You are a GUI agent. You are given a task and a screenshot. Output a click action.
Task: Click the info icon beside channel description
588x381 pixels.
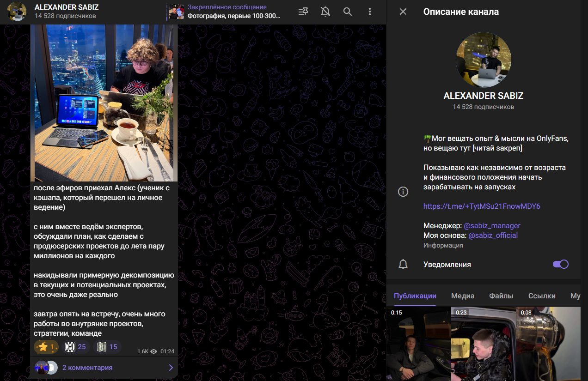click(403, 192)
